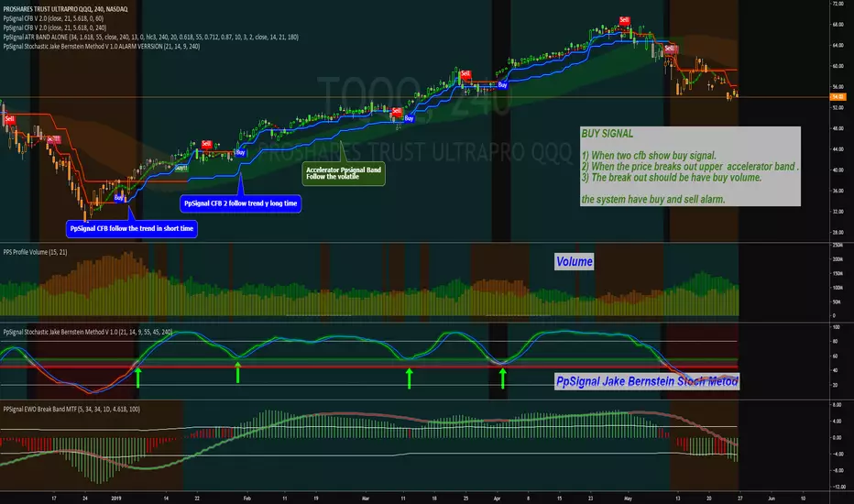
Task: Click the Sell marker at the highest price peak
Action: click(624, 20)
